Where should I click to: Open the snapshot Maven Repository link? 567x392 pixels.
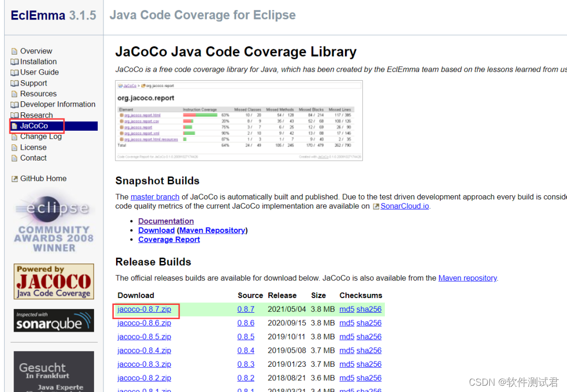212,230
